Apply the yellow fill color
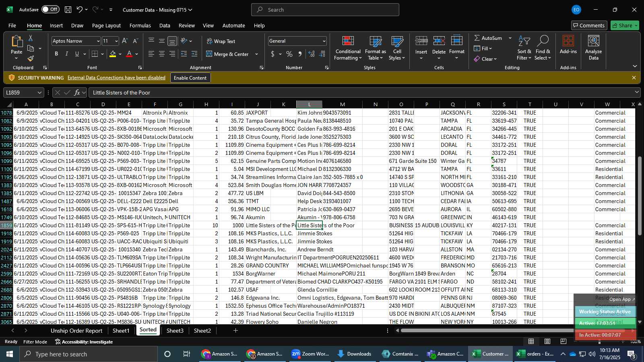This screenshot has height=362, width=644. point(113,54)
